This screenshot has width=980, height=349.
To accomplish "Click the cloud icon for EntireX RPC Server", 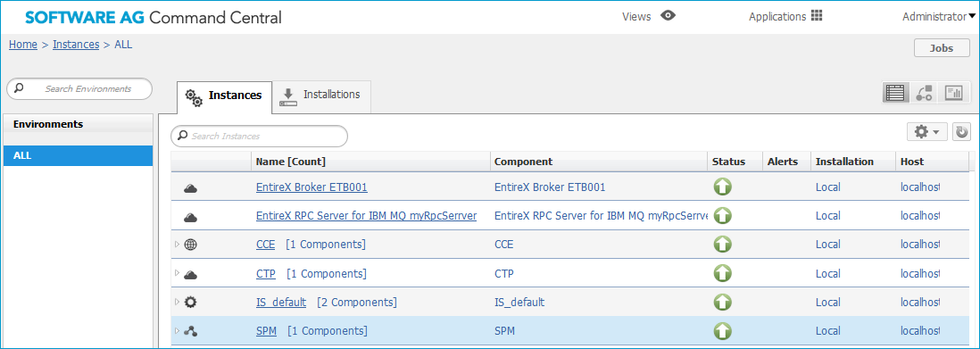I will pos(191,217).
